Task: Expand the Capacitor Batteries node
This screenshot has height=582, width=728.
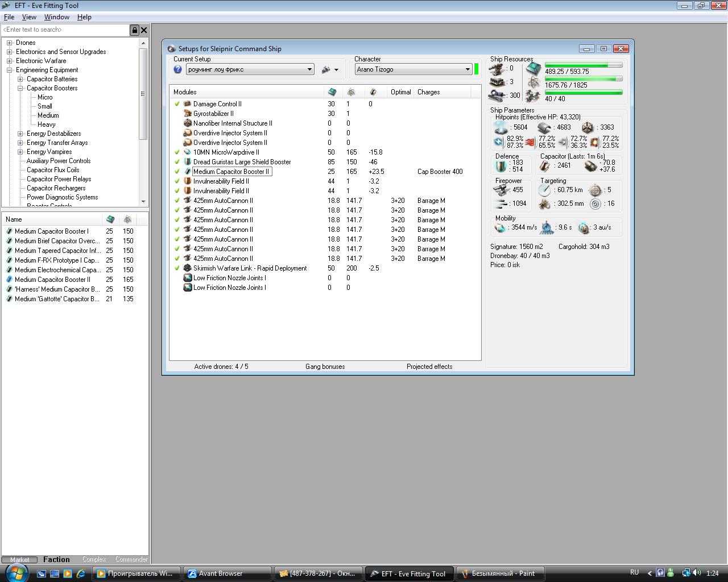Action: [x=20, y=79]
